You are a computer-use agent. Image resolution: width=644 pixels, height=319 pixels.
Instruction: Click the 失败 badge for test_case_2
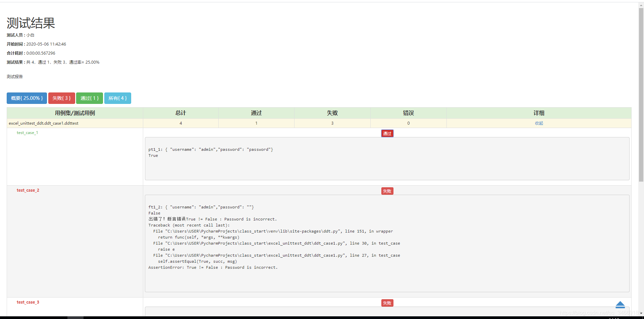pyautogui.click(x=387, y=191)
